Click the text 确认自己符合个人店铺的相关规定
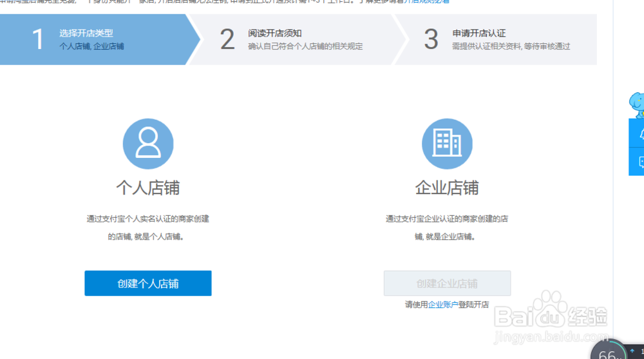This screenshot has height=359, width=644. 305,46
